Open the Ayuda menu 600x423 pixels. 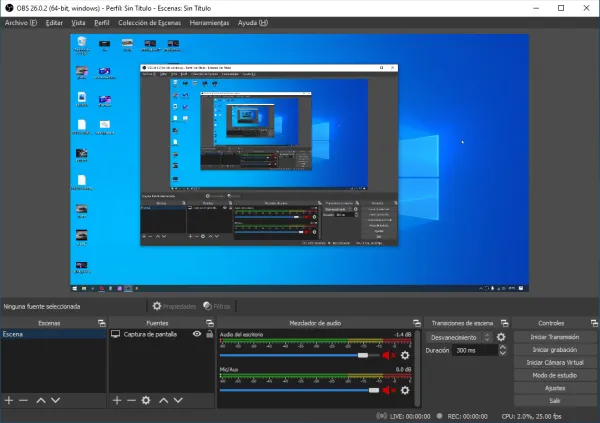point(253,23)
